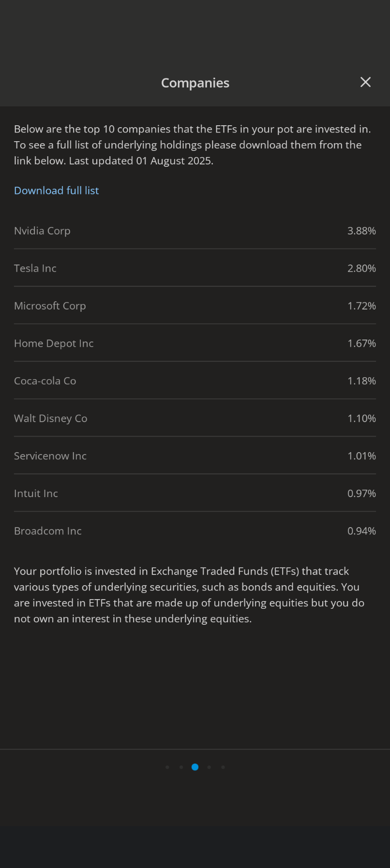Screen dimensions: 390x868
Task: Go to the last page indicator dot
Action: click(223, 767)
